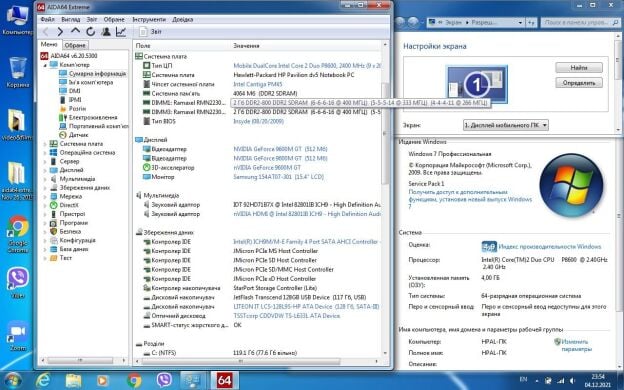Open the graph chart toolbar icon
The height and width of the screenshot is (390, 624).
click(121, 32)
